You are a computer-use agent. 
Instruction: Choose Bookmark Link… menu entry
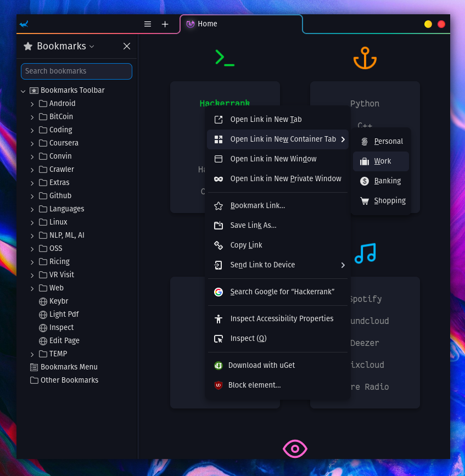coord(278,206)
